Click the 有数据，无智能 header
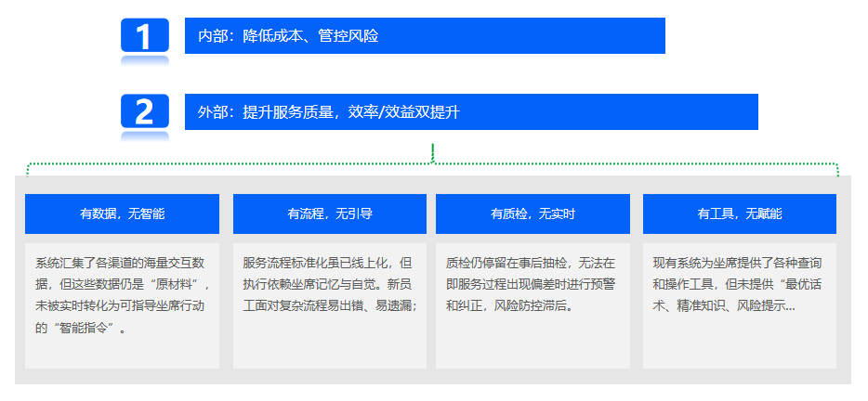 pyautogui.click(x=122, y=213)
